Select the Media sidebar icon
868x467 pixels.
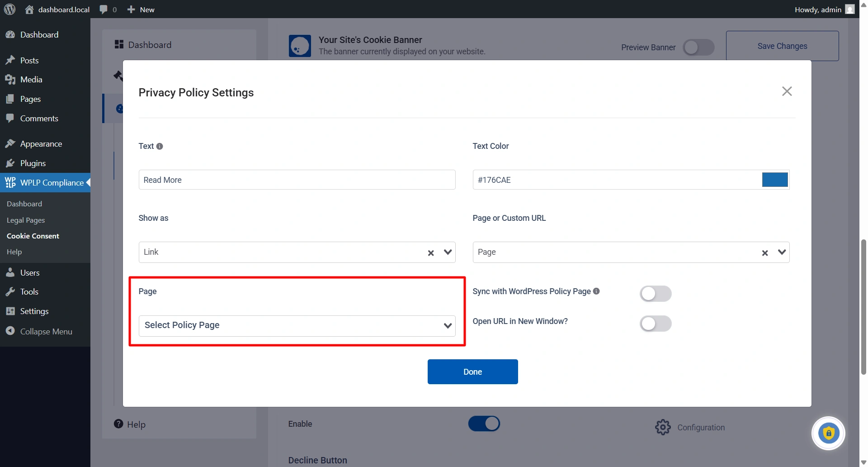click(x=10, y=79)
